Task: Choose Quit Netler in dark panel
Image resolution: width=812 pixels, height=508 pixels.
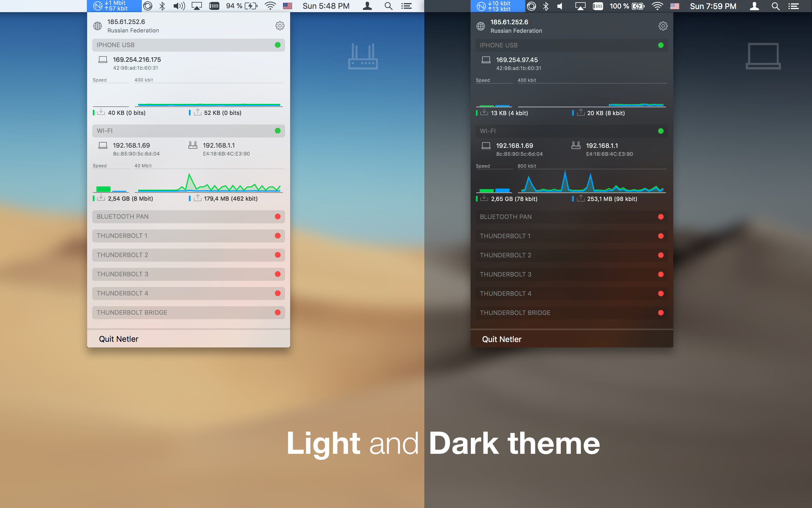Action: coord(572,339)
